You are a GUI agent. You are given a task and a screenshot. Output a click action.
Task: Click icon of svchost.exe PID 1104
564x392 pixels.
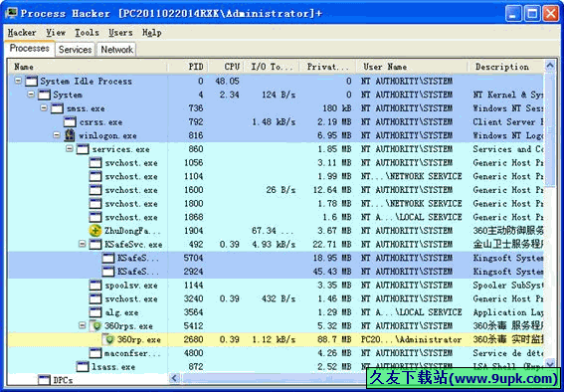tap(95, 176)
